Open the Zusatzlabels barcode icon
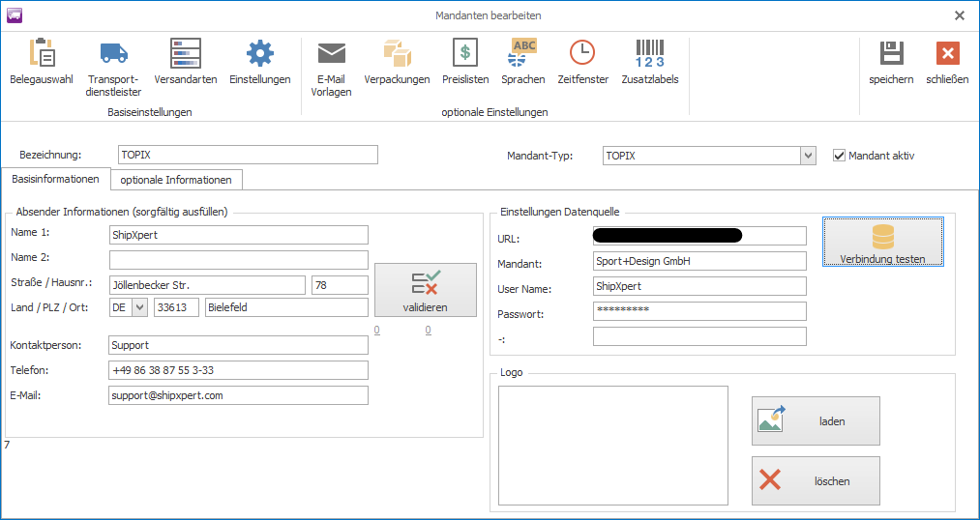Screen dimensions: 980x520 point(650,53)
